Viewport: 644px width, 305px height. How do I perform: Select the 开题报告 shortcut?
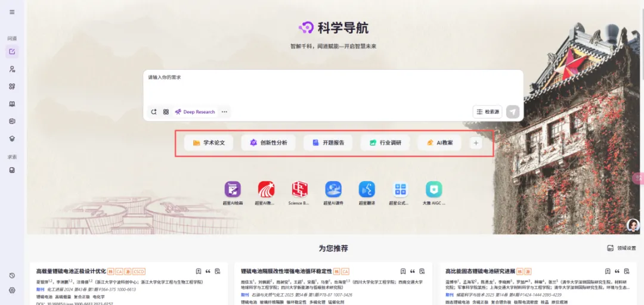pos(328,143)
